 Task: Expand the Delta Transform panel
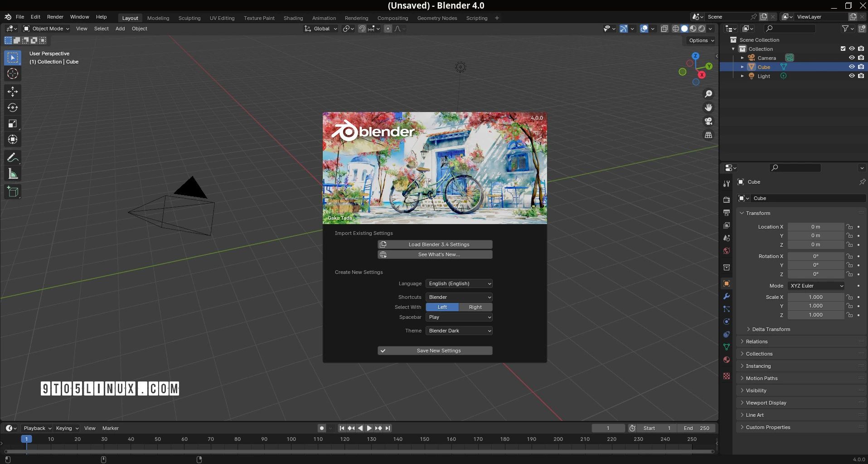click(771, 329)
